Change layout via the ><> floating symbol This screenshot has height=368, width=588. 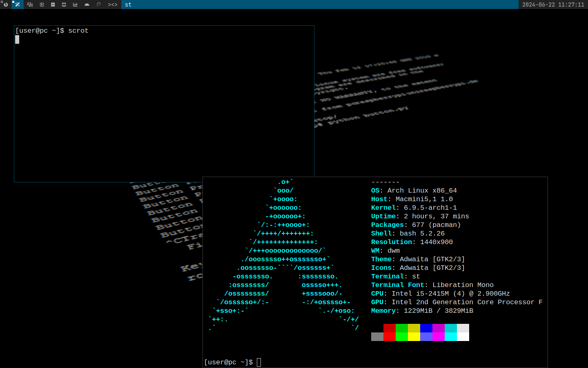point(113,4)
